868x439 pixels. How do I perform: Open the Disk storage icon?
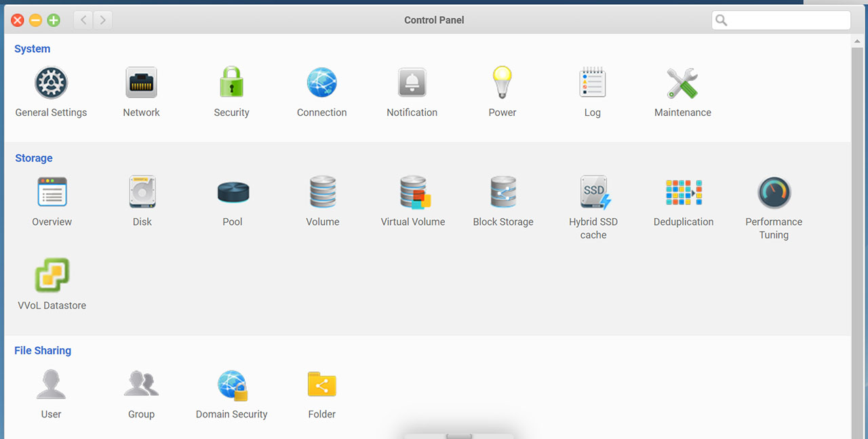(x=142, y=192)
